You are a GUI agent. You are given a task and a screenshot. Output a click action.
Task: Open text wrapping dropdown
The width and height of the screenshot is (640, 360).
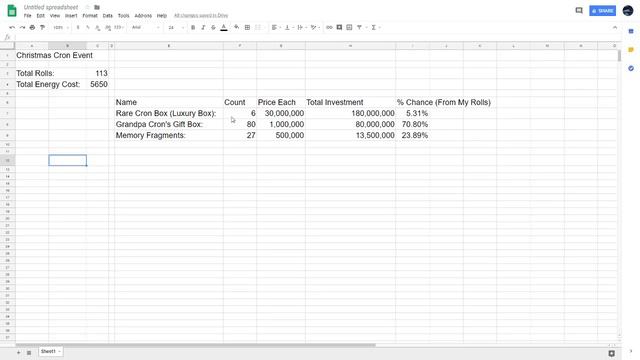(x=302, y=27)
